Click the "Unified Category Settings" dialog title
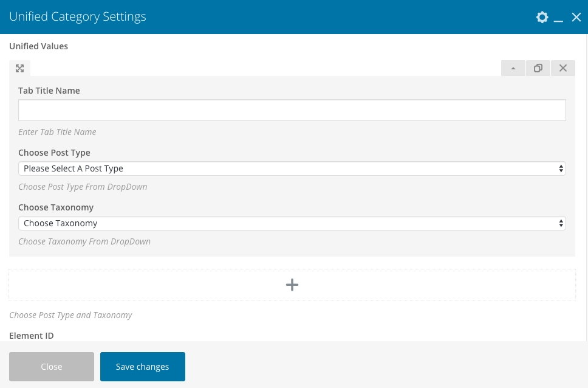 78,17
